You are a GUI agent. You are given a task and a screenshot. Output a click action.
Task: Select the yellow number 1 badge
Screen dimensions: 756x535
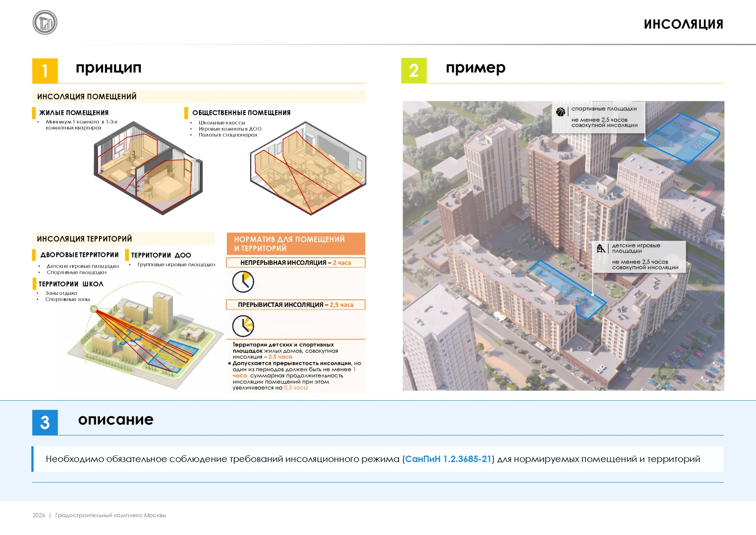(45, 71)
